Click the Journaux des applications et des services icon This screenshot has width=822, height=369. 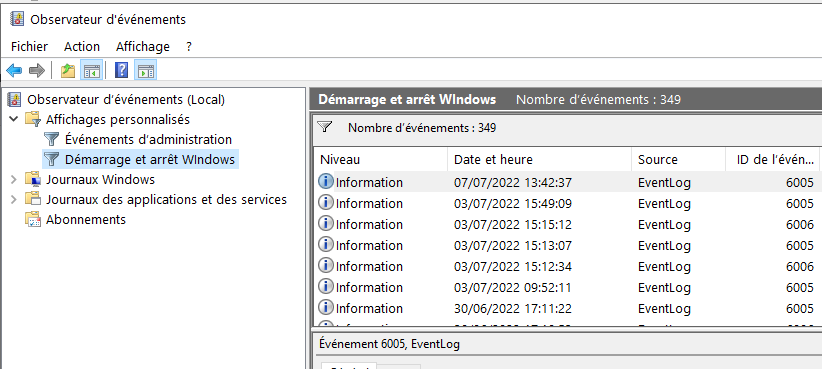point(33,199)
